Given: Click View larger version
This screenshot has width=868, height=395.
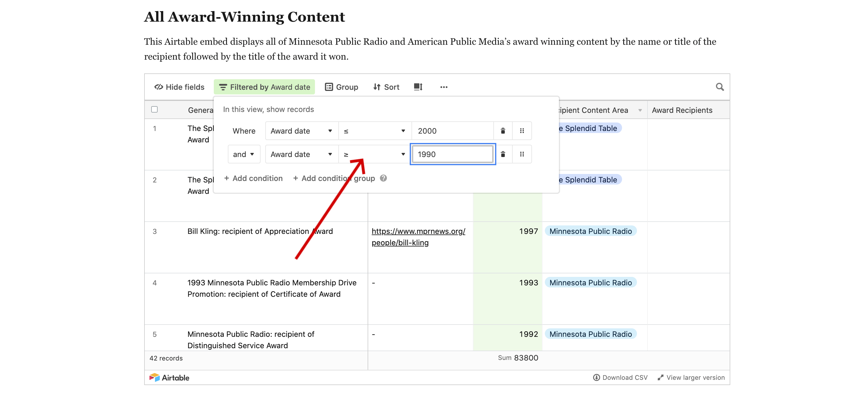Looking at the screenshot, I should tap(691, 377).
